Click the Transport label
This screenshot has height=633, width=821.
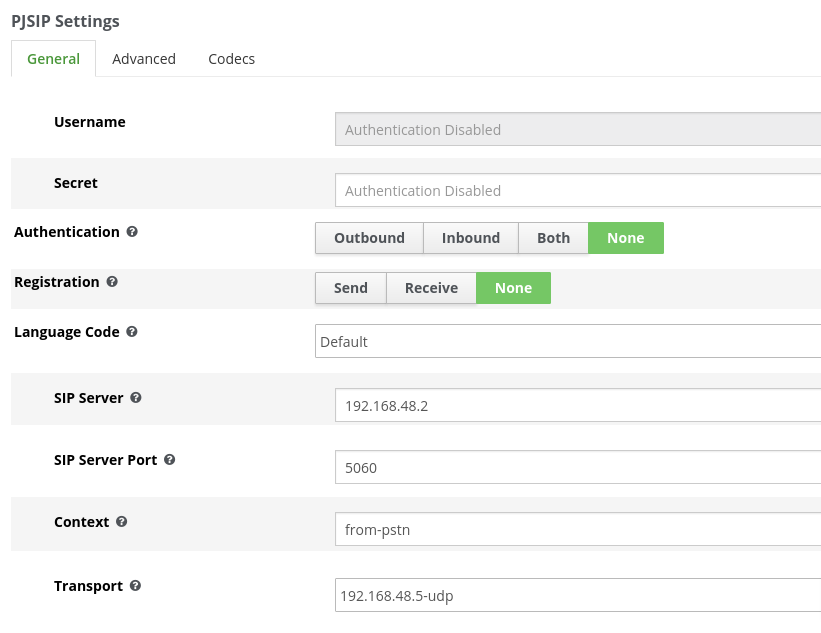point(88,586)
